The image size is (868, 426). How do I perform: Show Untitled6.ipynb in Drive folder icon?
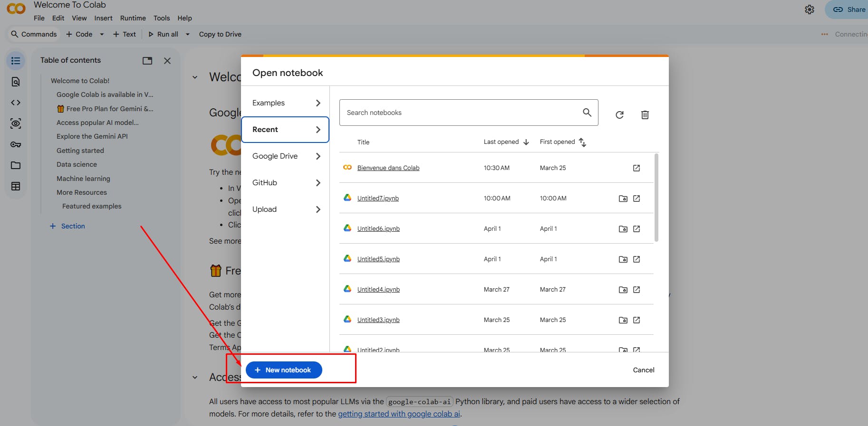[623, 229]
